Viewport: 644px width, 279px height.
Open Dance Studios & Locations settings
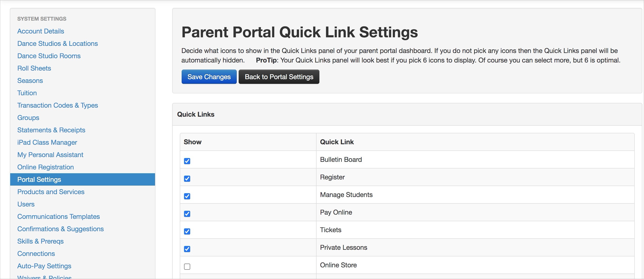point(57,43)
